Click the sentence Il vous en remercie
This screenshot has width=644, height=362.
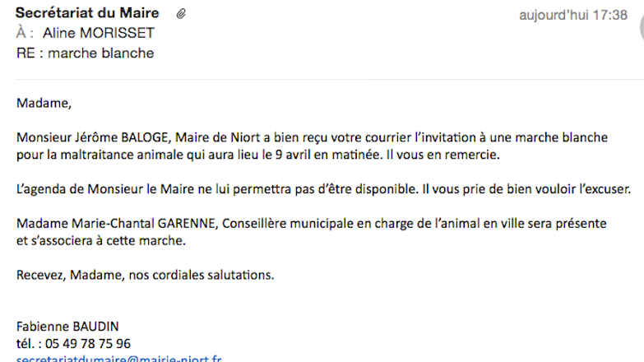point(443,155)
